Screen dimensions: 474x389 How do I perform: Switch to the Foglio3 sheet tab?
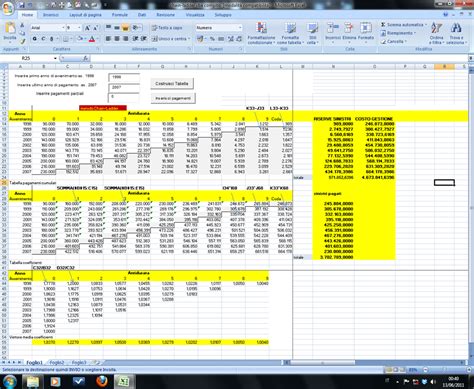tap(79, 362)
